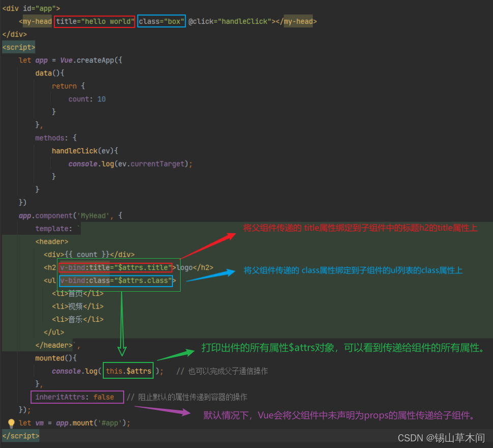
Task: Click the count: 10 property
Action: (87, 99)
